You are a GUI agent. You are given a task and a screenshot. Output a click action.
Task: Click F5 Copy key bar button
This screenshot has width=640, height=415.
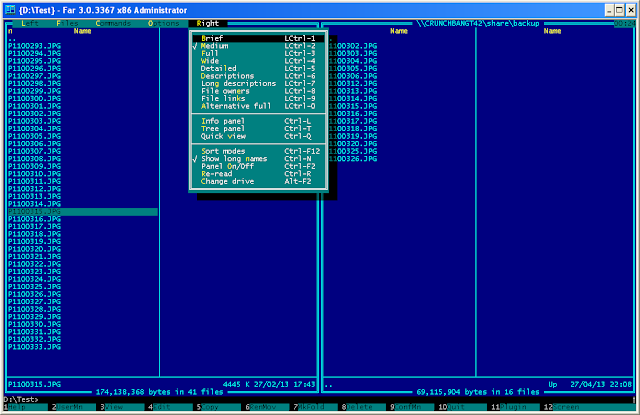(x=219, y=407)
